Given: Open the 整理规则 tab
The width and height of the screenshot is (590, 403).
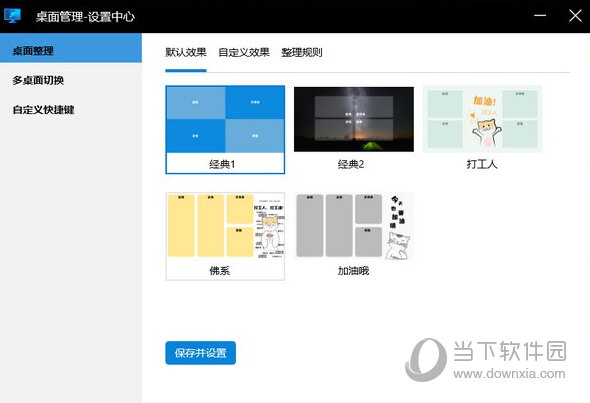Looking at the screenshot, I should coord(302,53).
